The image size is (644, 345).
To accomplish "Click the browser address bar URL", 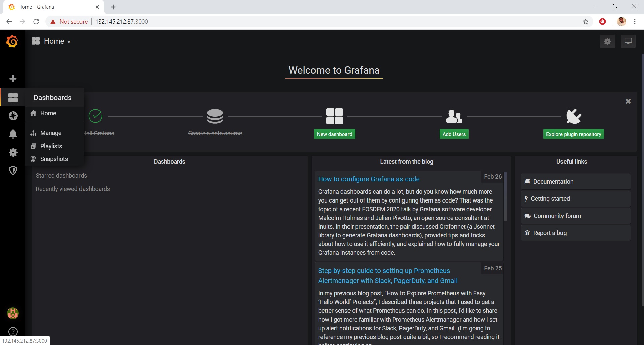I will pyautogui.click(x=121, y=22).
